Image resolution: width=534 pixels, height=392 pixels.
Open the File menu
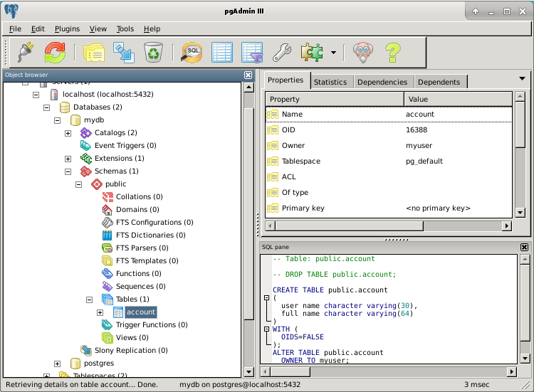point(15,29)
